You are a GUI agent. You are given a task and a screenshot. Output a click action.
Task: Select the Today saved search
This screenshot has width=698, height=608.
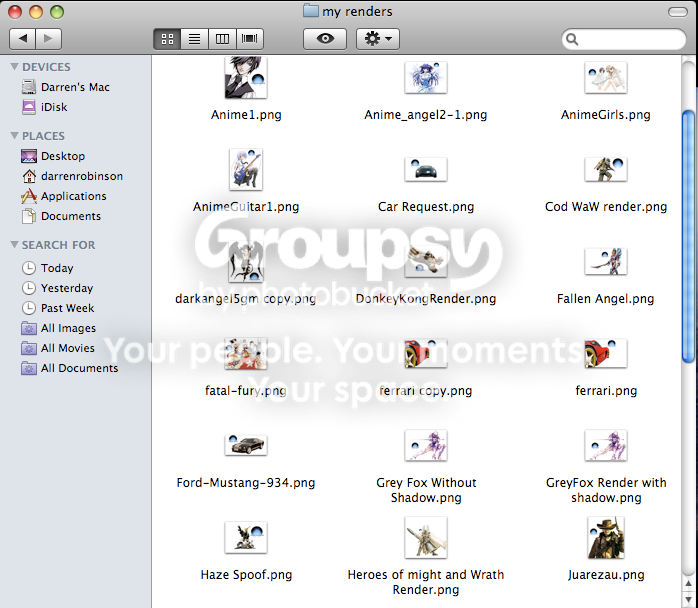tap(48, 268)
